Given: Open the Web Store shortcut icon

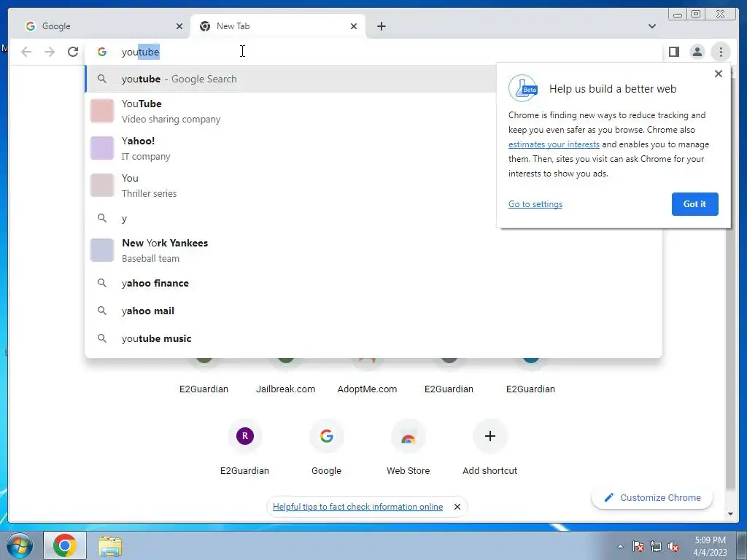Looking at the screenshot, I should 408,436.
